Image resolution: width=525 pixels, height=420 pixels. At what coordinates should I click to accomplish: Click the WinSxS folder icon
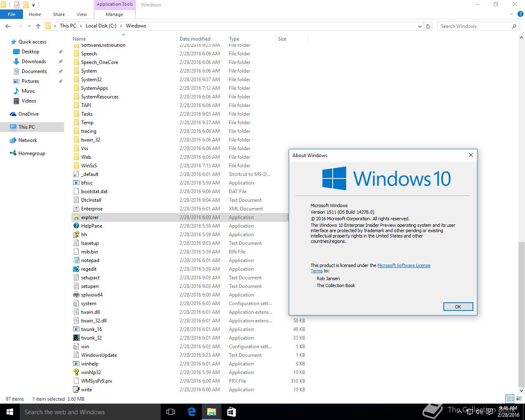pyautogui.click(x=76, y=166)
